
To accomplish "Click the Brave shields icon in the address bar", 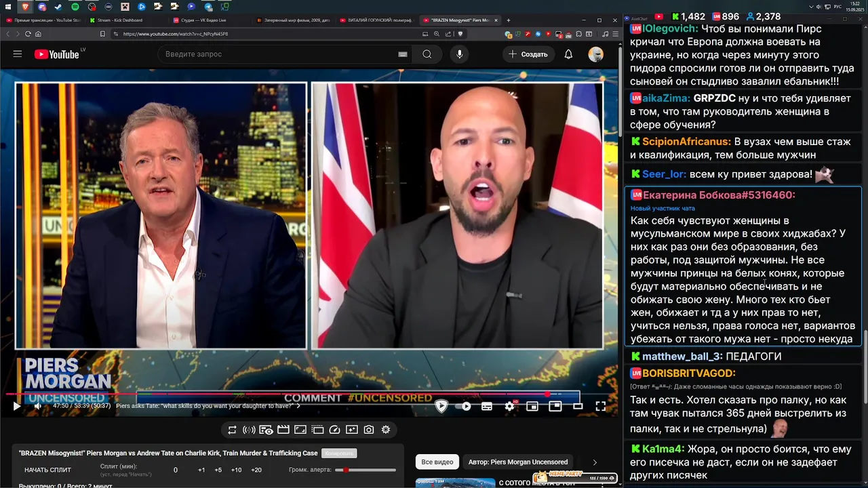I will coord(460,34).
